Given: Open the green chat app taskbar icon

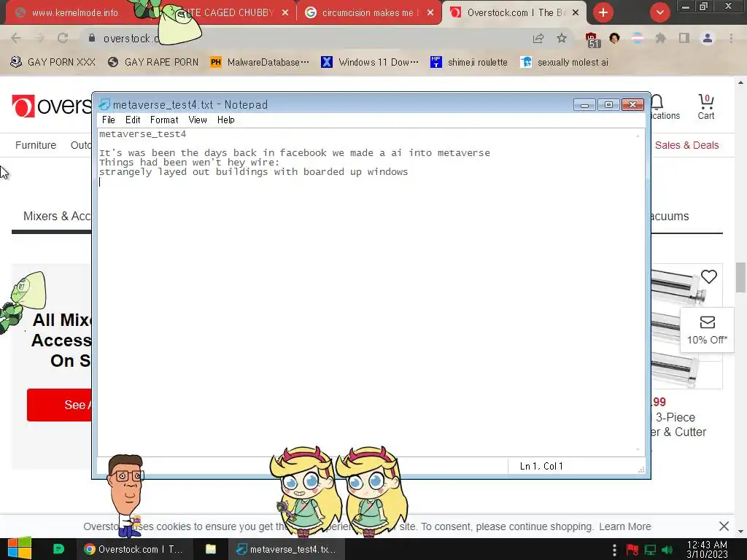Looking at the screenshot, I should pos(58,549).
